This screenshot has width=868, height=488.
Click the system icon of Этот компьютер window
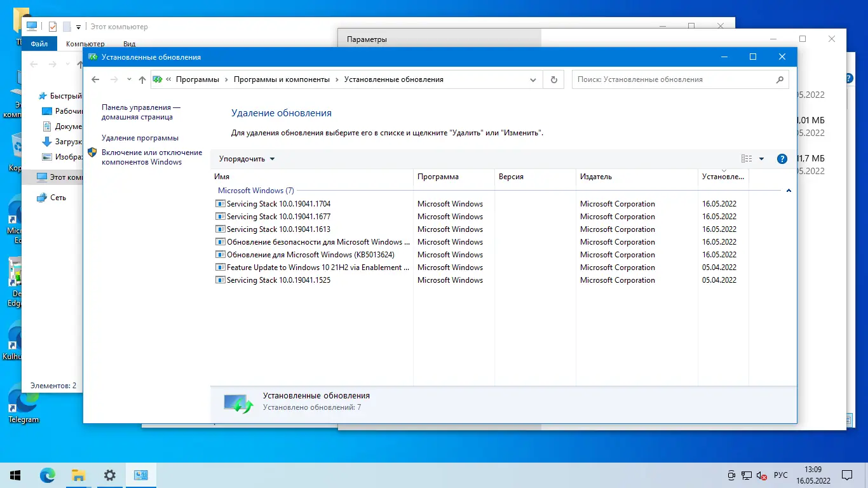(x=32, y=27)
